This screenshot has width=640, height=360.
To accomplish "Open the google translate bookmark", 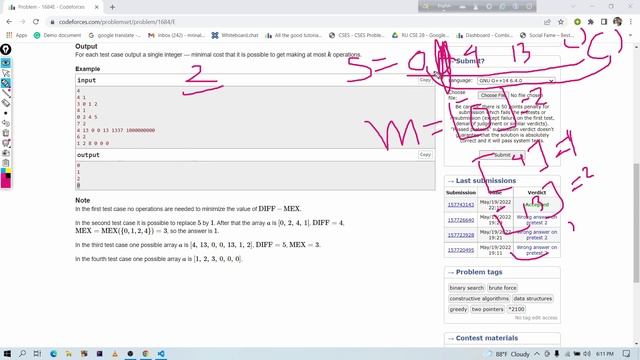I will 115,36.
